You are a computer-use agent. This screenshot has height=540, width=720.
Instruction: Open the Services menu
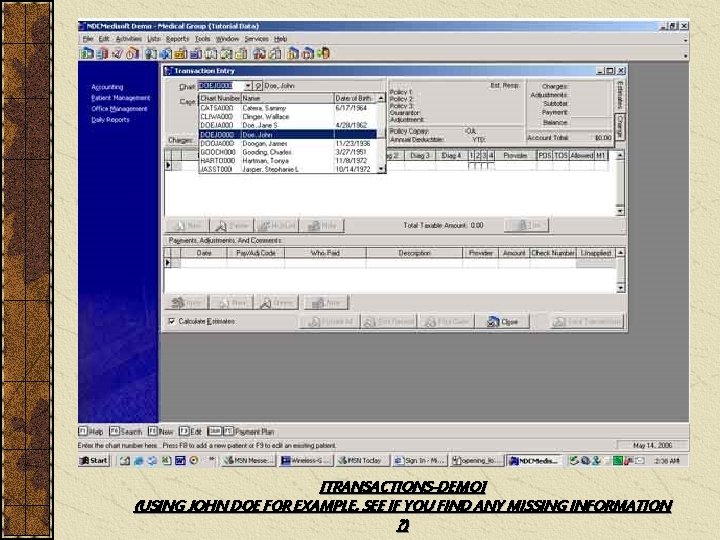click(x=256, y=39)
